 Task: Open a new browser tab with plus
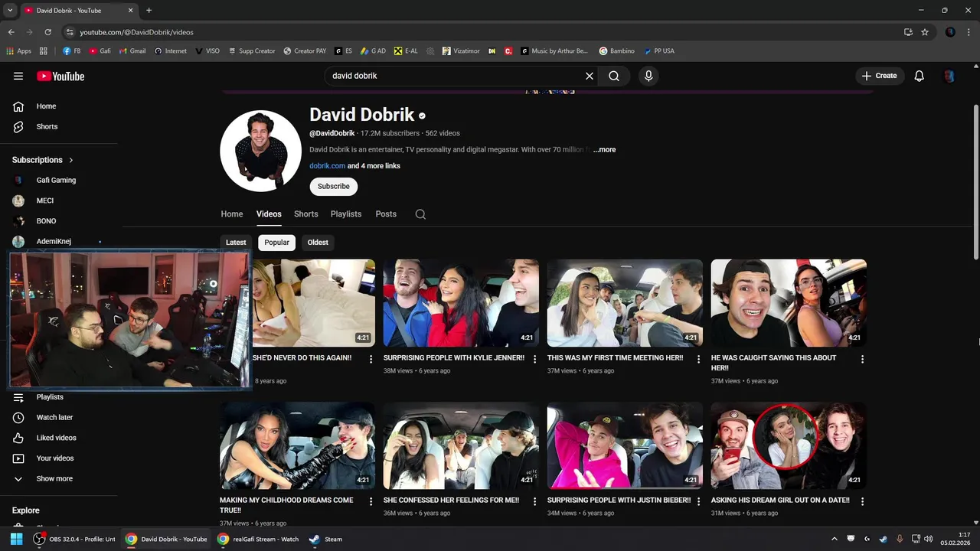pos(149,10)
